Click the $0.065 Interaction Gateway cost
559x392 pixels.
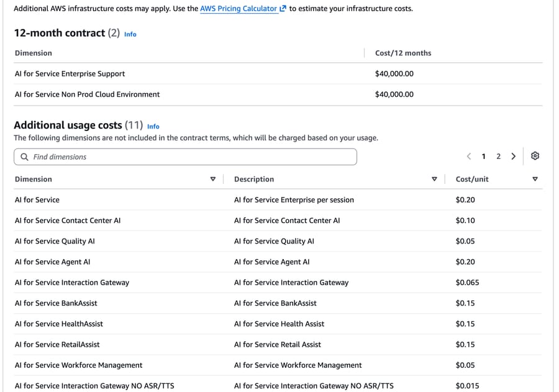(467, 283)
